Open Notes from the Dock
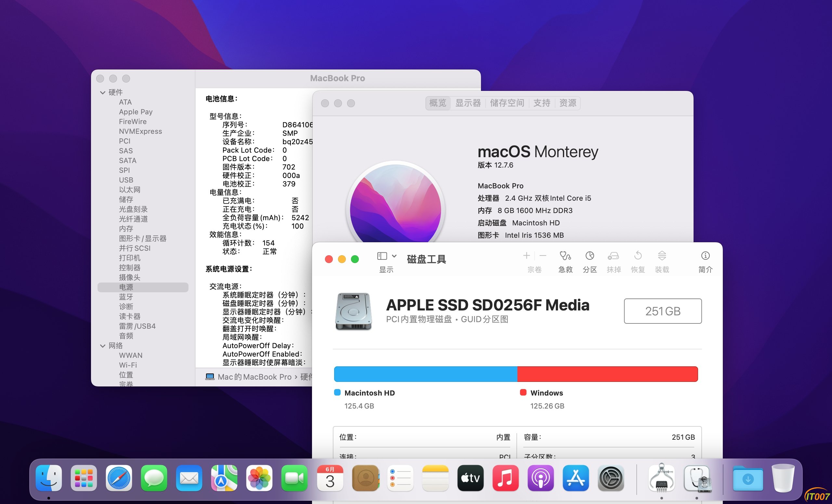 pos(435,478)
